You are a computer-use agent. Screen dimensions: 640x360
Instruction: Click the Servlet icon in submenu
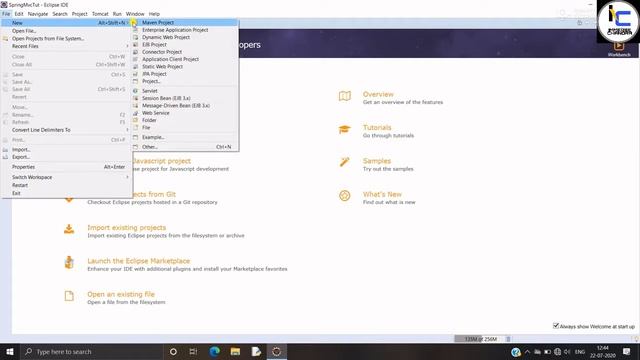[x=136, y=91]
